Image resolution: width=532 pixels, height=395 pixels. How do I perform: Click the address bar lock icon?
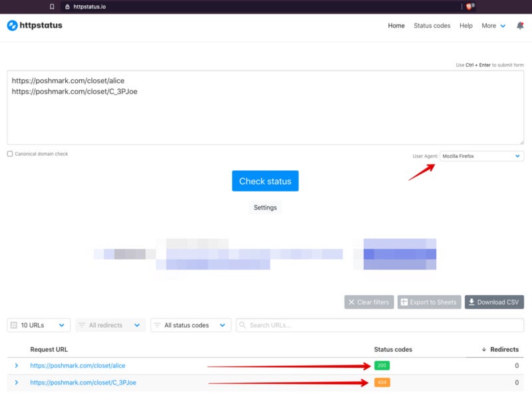(x=67, y=7)
